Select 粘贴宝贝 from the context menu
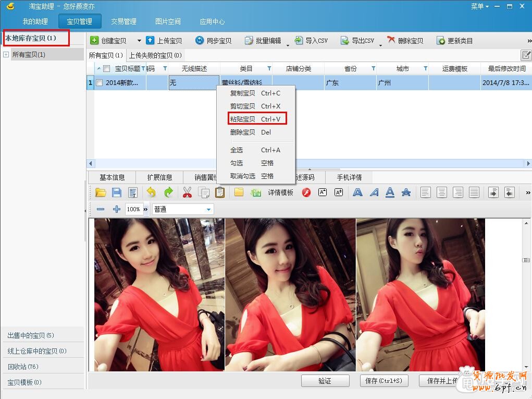 point(241,119)
